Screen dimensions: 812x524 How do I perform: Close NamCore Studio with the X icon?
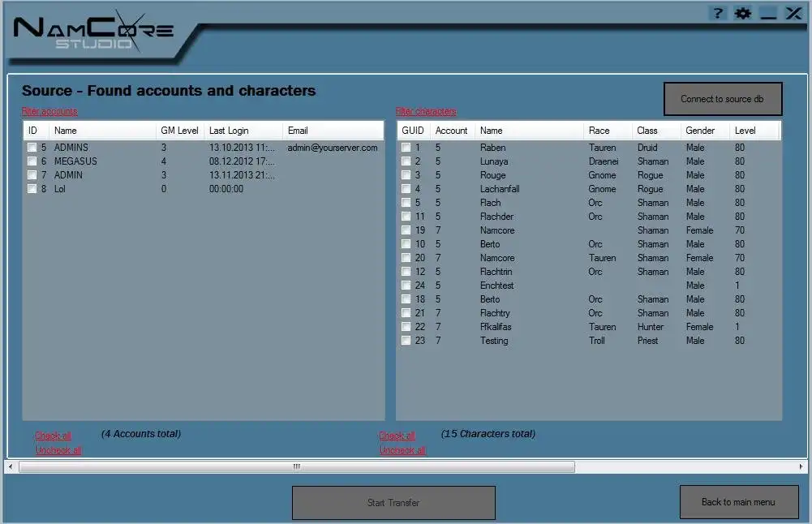pyautogui.click(x=793, y=13)
